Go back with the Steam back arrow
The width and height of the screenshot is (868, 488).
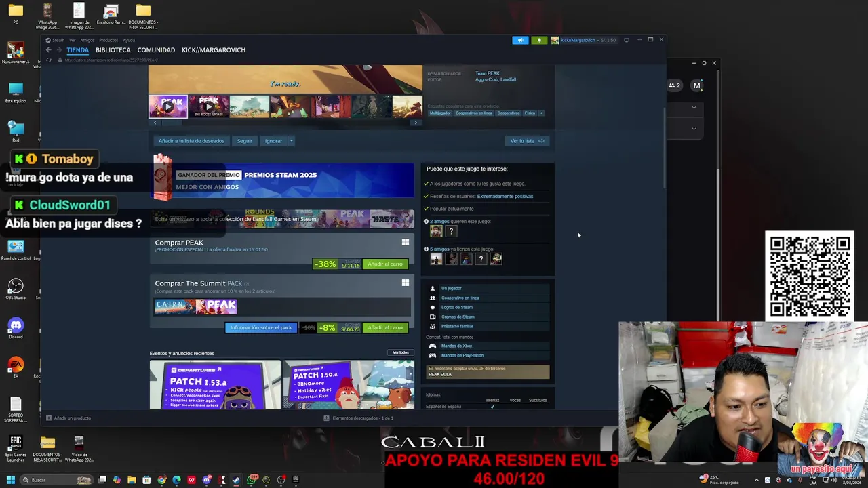pyautogui.click(x=48, y=50)
